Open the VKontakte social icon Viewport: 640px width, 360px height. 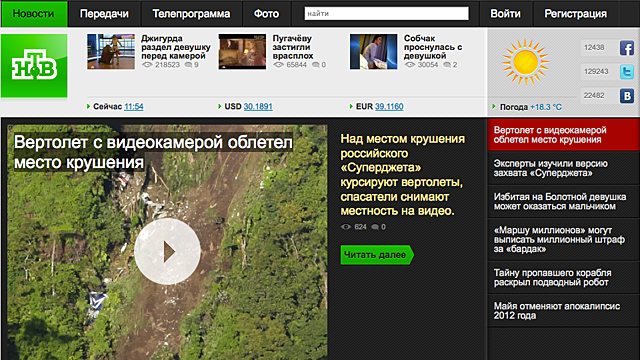pos(627,96)
